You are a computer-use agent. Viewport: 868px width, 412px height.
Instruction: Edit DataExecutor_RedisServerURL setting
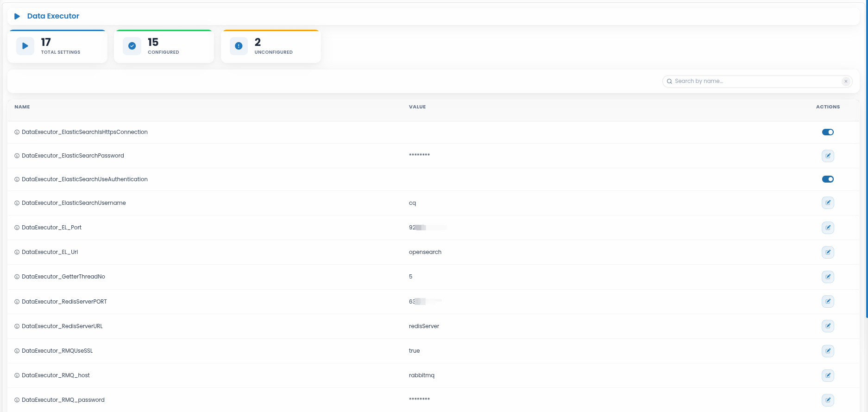[x=828, y=326]
